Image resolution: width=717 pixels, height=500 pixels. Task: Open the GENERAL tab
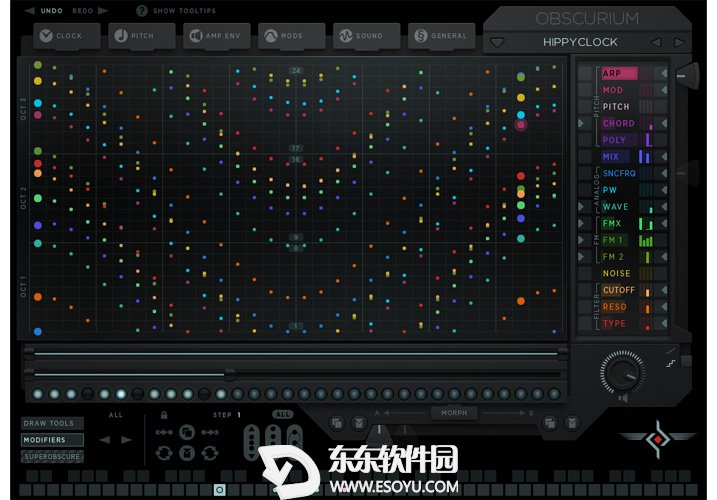442,36
